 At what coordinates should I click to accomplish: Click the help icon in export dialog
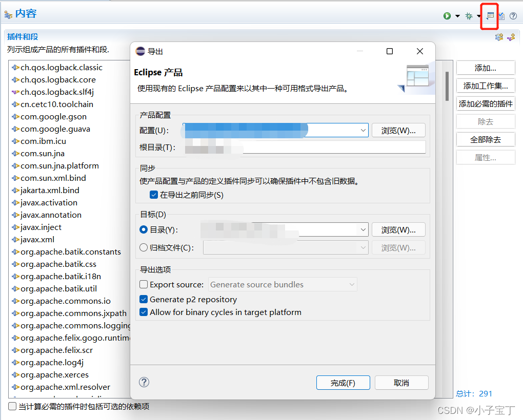(x=144, y=382)
